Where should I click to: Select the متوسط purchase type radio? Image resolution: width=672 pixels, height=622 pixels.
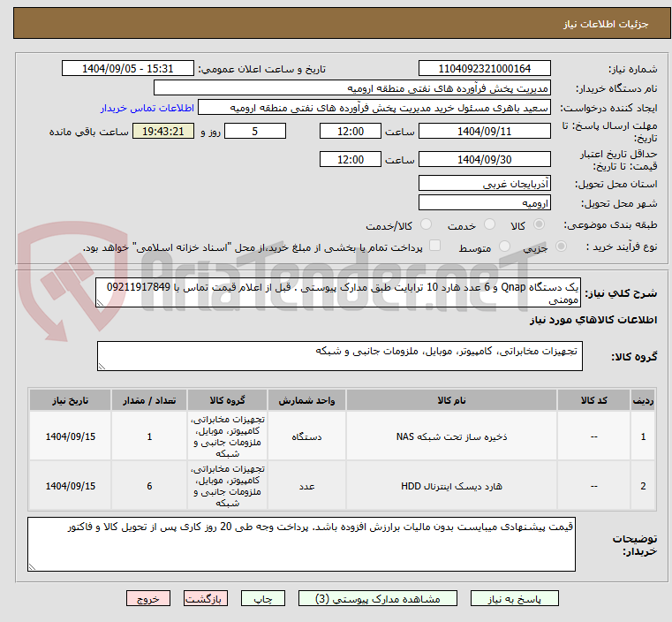[x=505, y=246]
